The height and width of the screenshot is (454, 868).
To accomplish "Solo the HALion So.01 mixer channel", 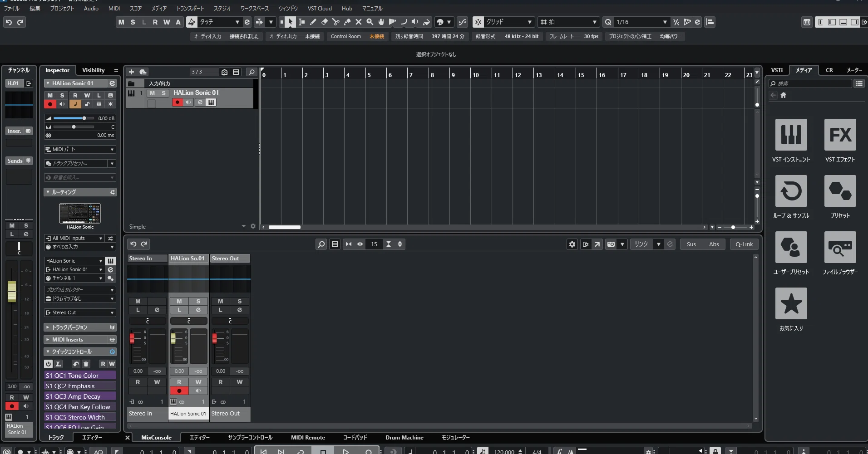I will pyautogui.click(x=198, y=301).
